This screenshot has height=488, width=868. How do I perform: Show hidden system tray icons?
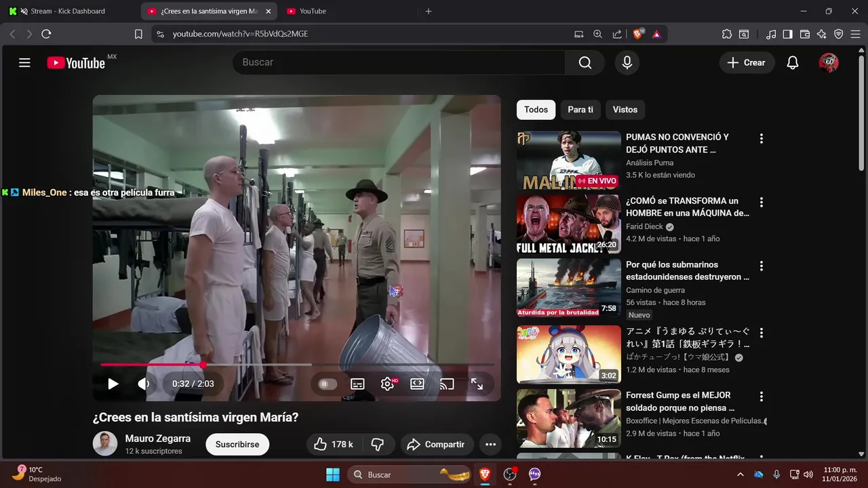click(x=740, y=474)
